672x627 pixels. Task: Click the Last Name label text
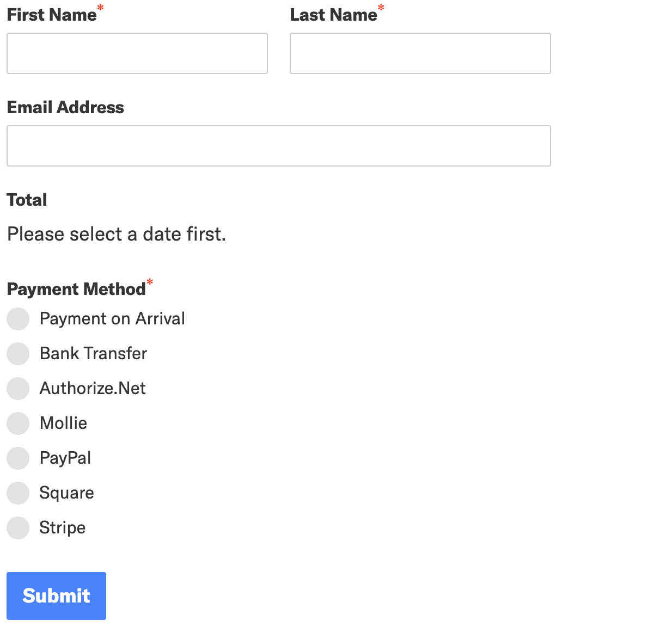point(333,15)
